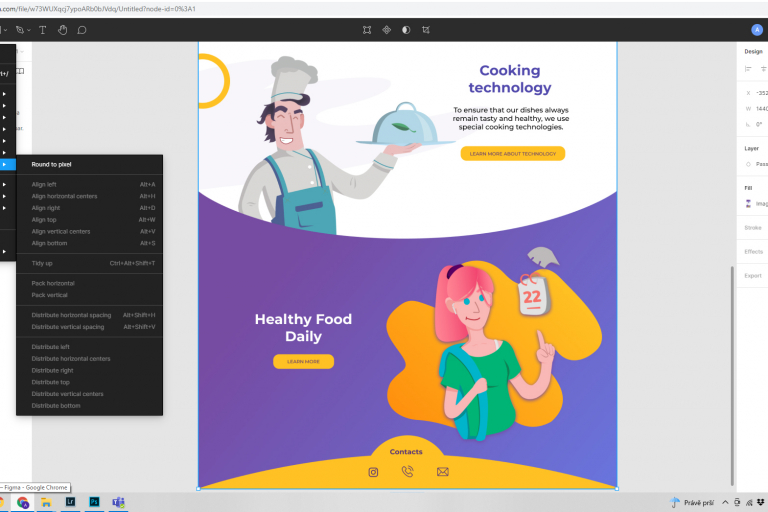
Task: Click the Use as mask icon
Action: 406,30
